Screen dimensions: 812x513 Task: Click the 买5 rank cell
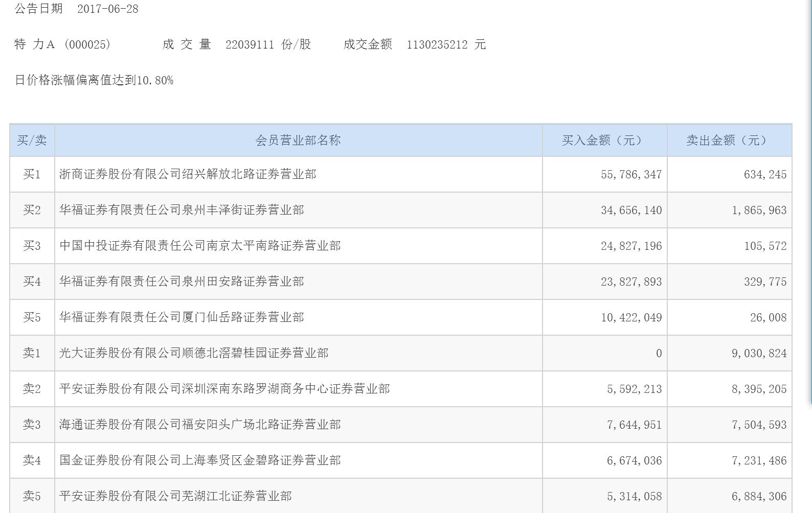[32, 317]
